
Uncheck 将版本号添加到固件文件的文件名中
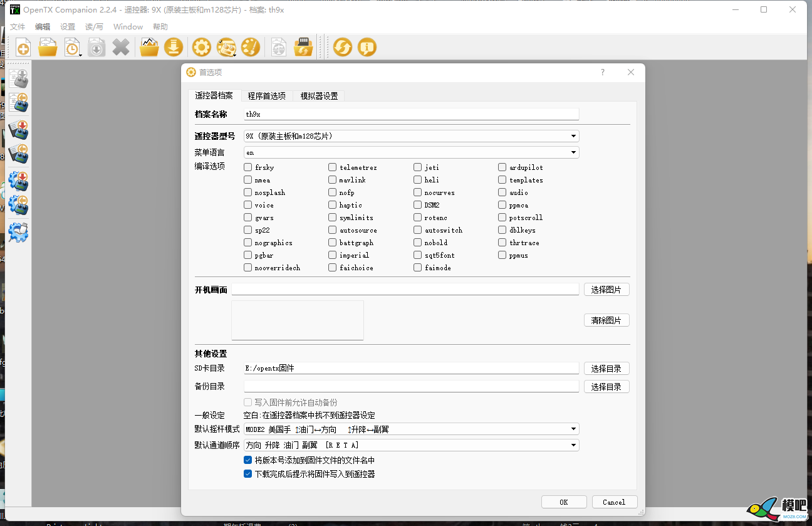[248, 460]
